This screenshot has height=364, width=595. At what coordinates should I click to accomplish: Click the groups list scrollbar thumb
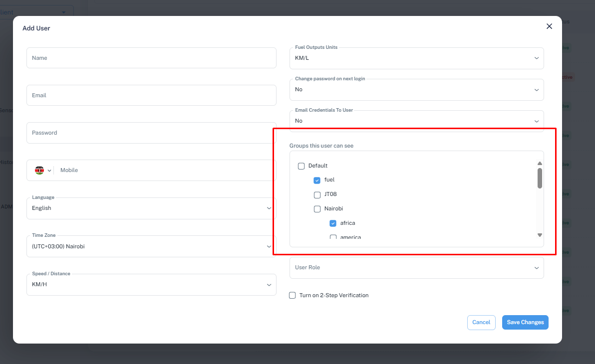coord(540,178)
